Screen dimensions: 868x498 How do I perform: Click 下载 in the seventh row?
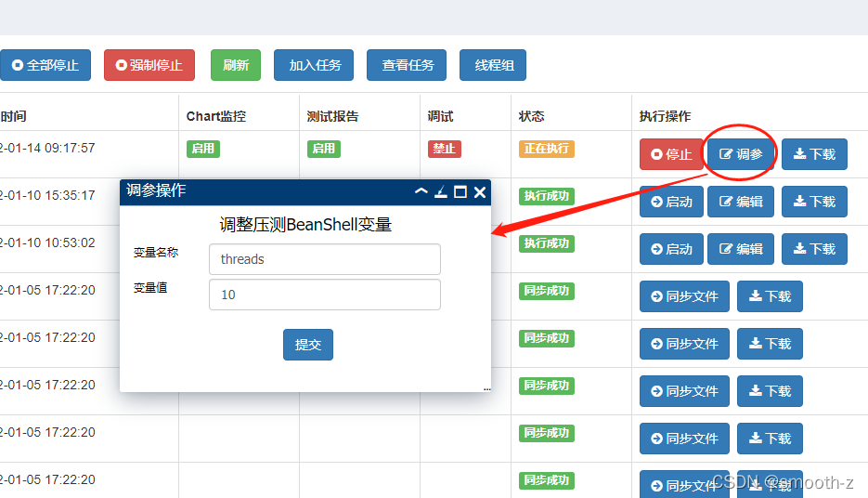click(770, 439)
